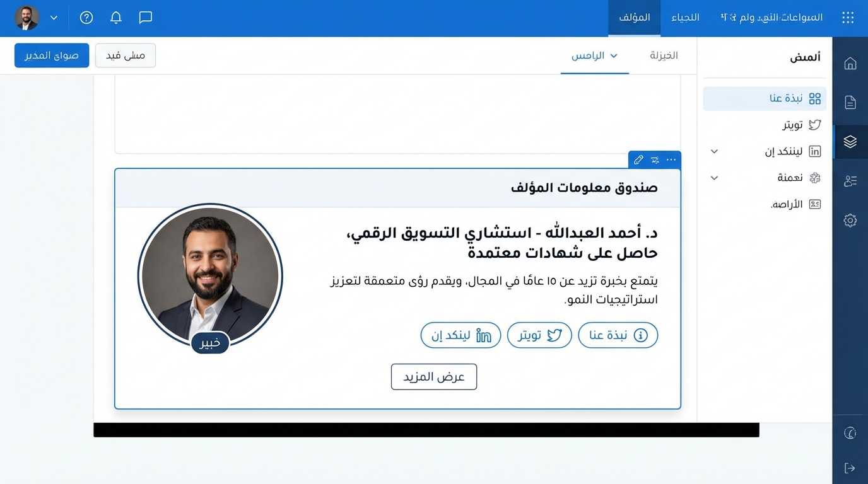This screenshot has width=868, height=484.
Task: Open the user avatar dropdown in the top bar
Action: pos(35,17)
